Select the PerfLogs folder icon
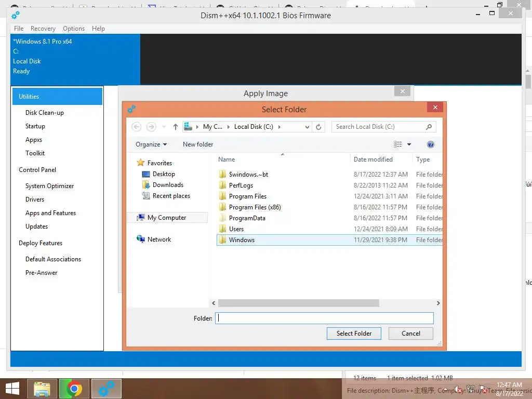Viewport: 532px width, 399px height. coord(222,185)
